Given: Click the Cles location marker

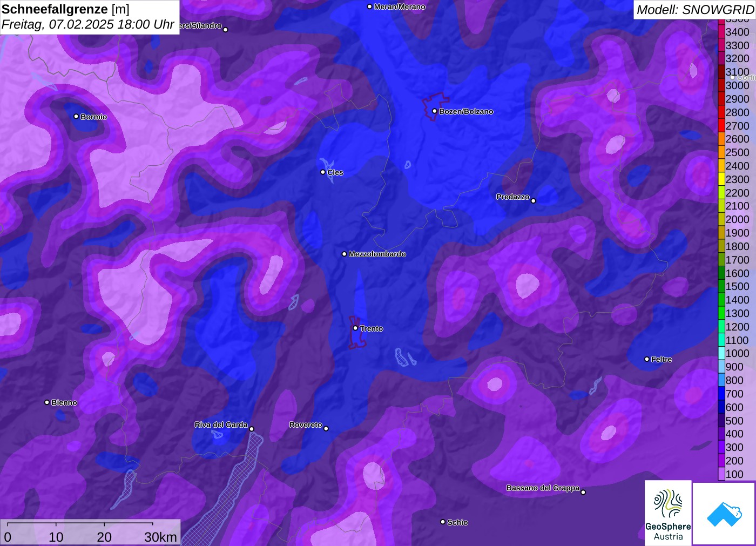Looking at the screenshot, I should click(x=323, y=172).
